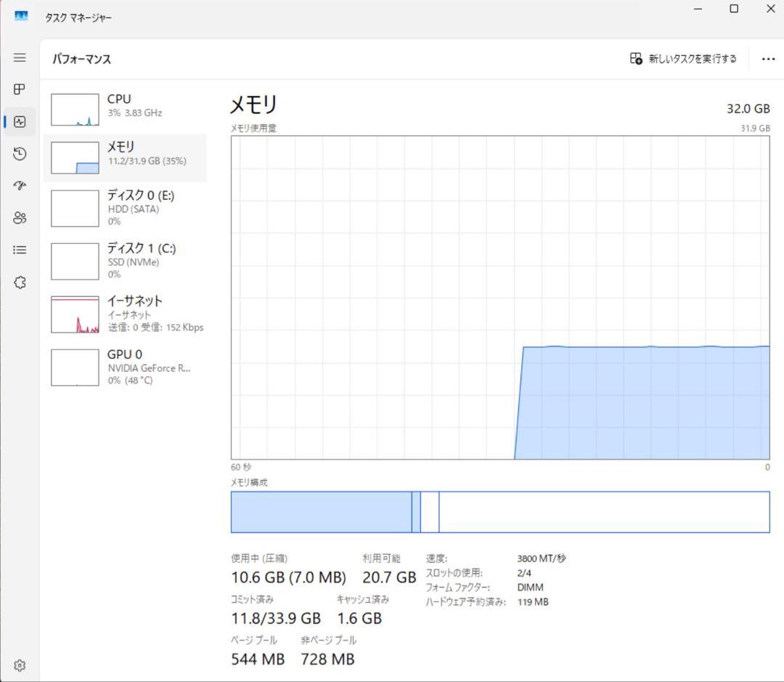Open the Users page icon
Screen dimensions: 784x682
[x=20, y=218]
